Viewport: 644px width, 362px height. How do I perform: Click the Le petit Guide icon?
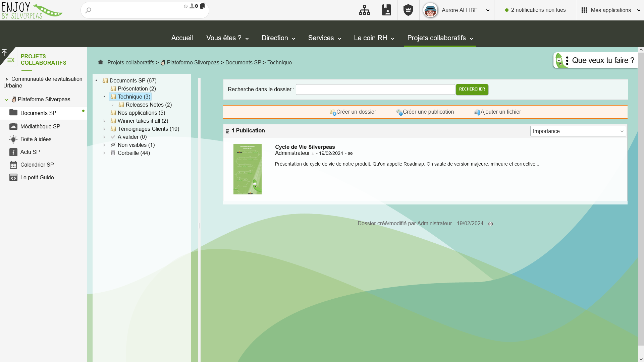13,178
